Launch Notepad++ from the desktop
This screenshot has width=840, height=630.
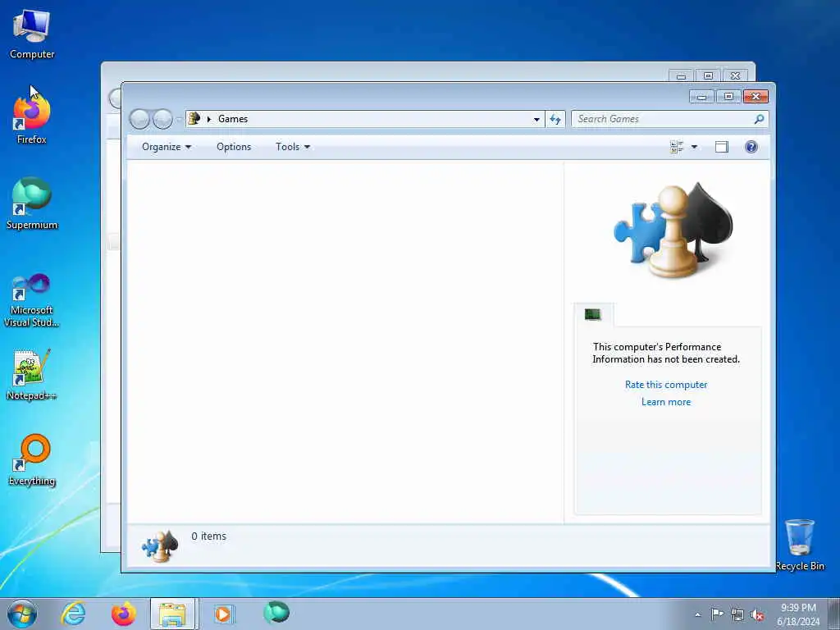(x=32, y=375)
